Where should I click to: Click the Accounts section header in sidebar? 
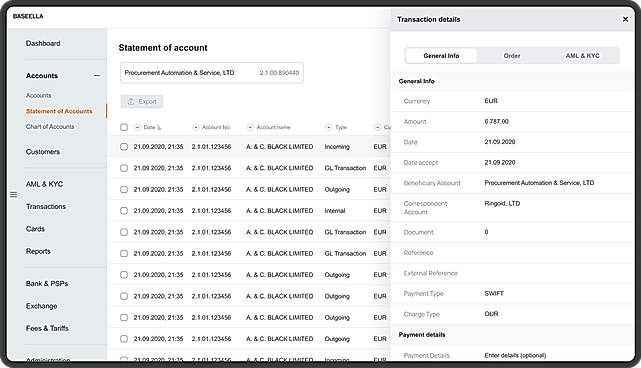point(42,76)
